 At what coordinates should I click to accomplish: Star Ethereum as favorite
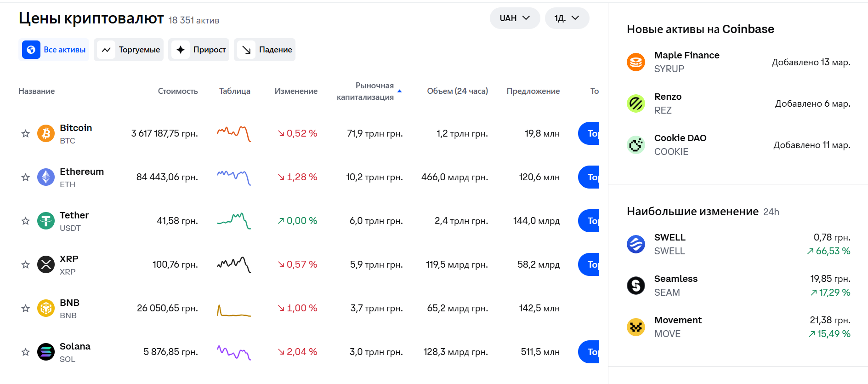point(26,177)
